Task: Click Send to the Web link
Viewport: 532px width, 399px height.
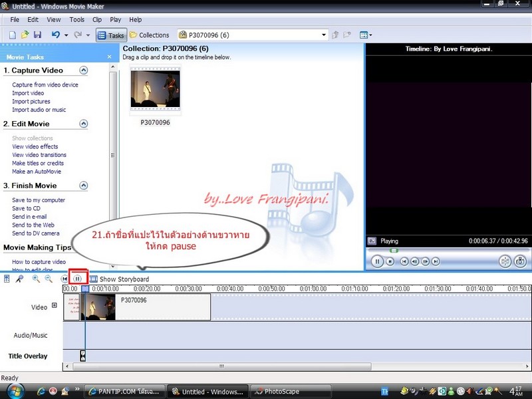Action: point(33,225)
